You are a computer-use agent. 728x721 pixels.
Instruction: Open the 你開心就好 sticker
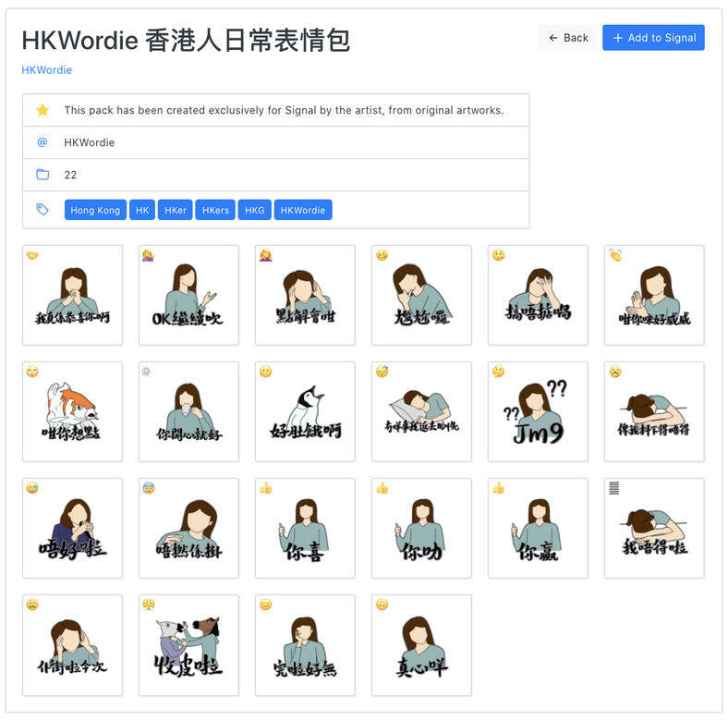click(189, 412)
